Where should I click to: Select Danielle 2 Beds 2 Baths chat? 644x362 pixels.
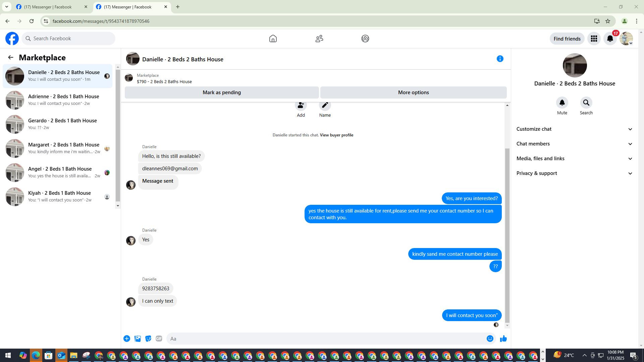58,76
